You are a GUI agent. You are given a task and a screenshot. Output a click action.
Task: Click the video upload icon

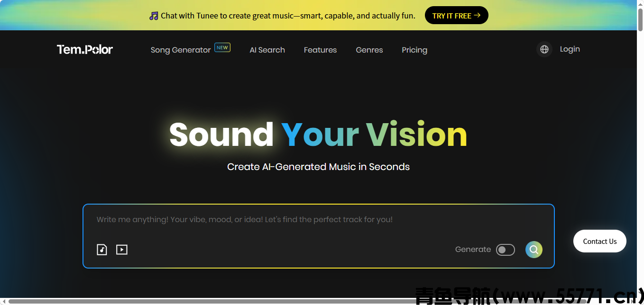point(122,250)
